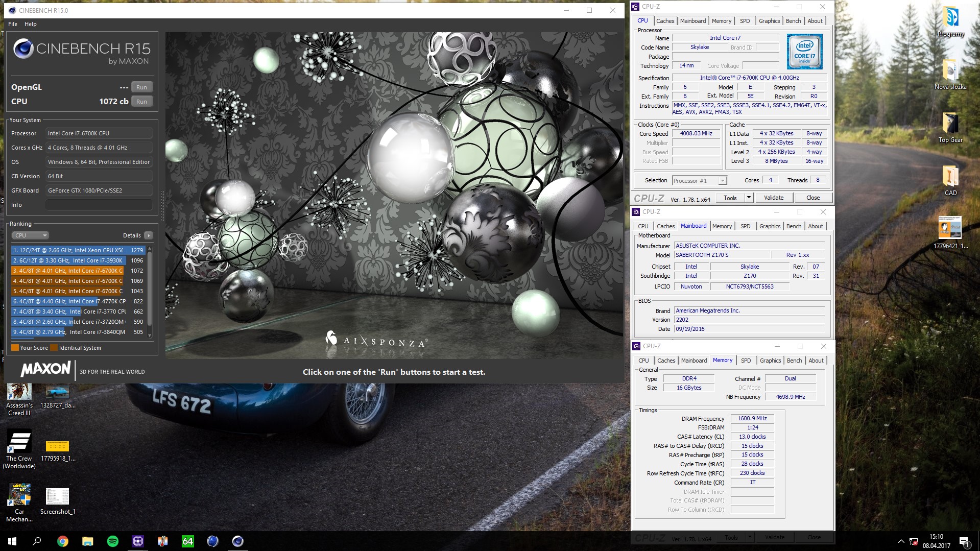The height and width of the screenshot is (551, 980).
Task: Open Processor #1 selection dropdown
Action: coord(699,181)
